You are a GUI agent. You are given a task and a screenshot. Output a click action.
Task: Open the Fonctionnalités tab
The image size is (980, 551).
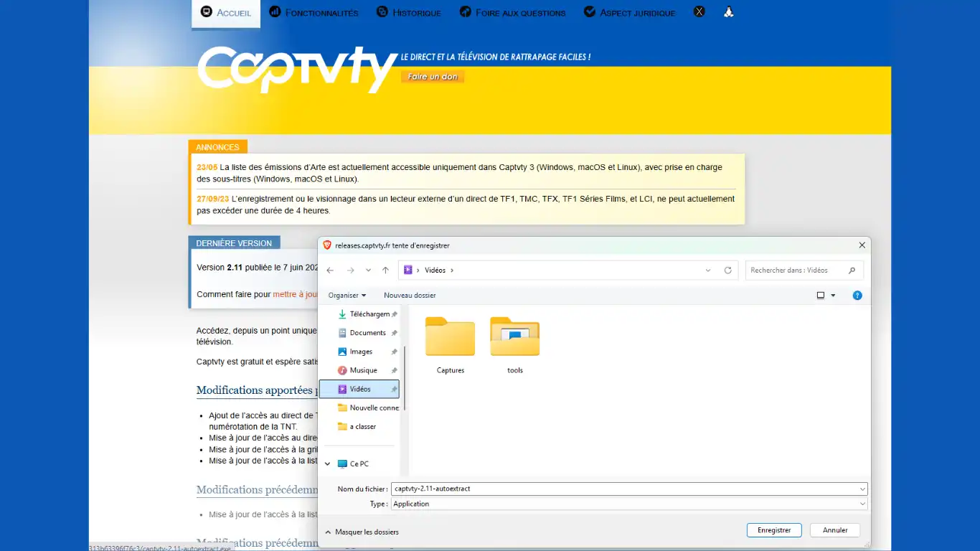click(314, 13)
